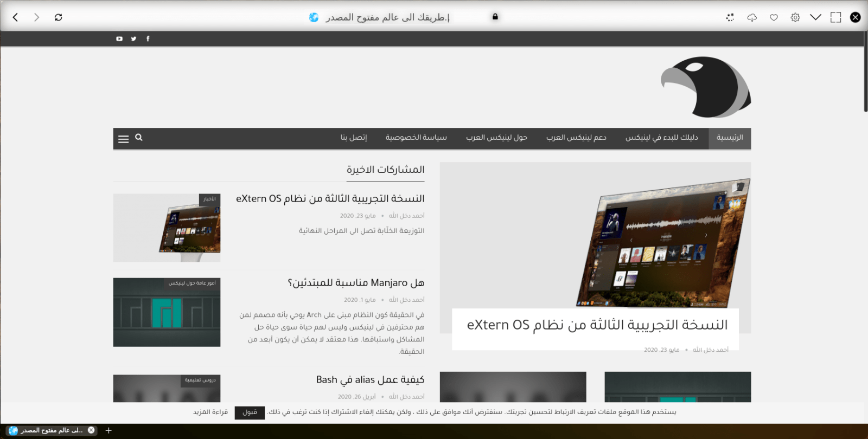Open the hamburger menu in the nav bar

coord(123,139)
